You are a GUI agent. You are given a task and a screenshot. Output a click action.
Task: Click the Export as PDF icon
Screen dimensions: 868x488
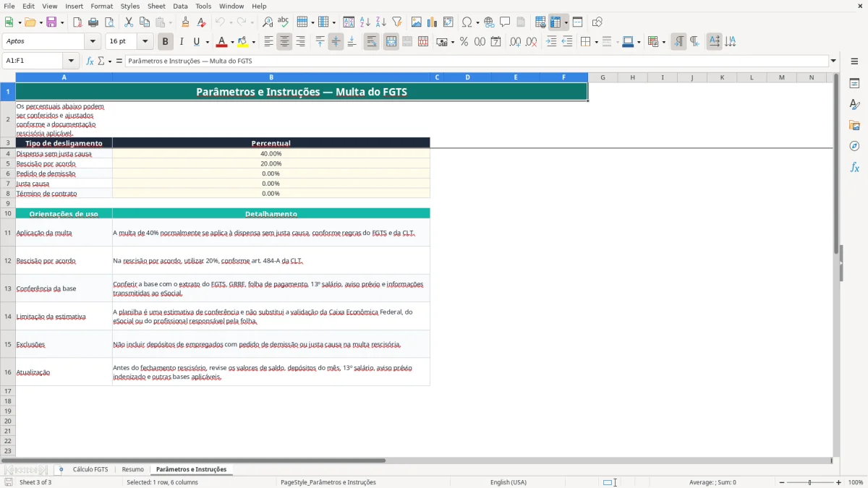(x=77, y=22)
